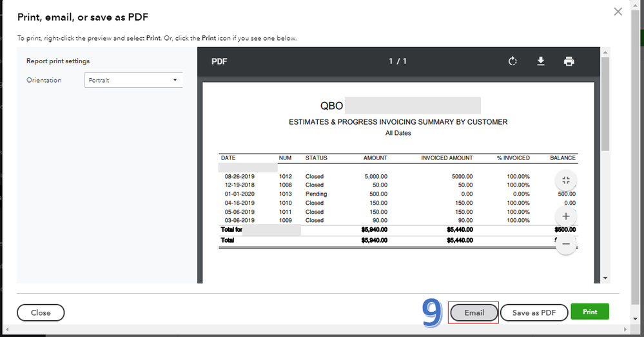The image size is (644, 337).
Task: Click the Orientation label
Action: click(44, 80)
